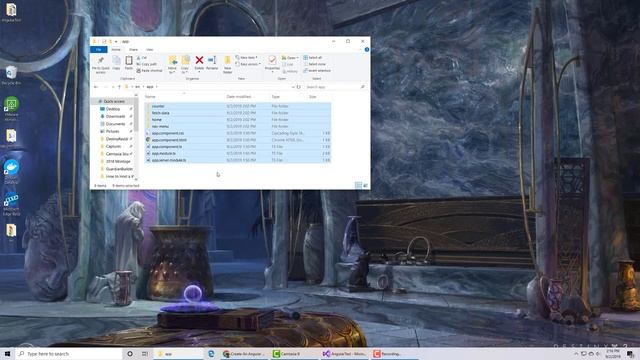Screen dimensions: 640x360
Task: Click Select all in ribbon
Action: click(313, 58)
